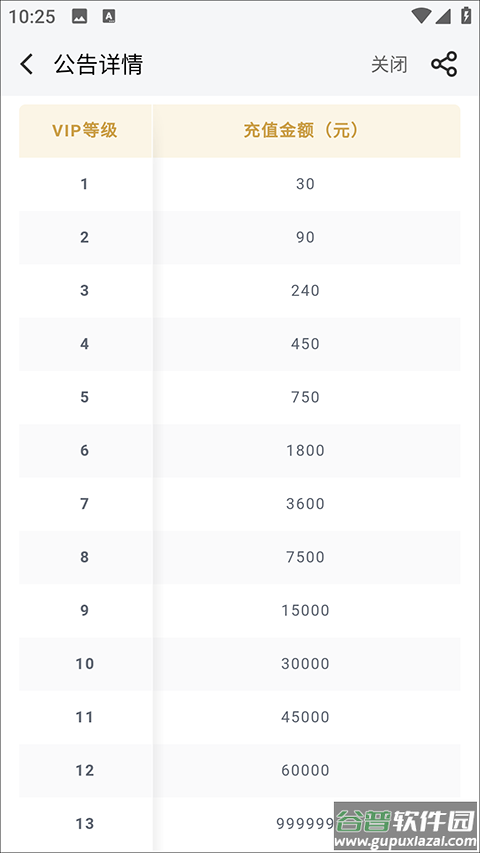The height and width of the screenshot is (853, 480).
Task: Select VIP level 10 row label
Action: click(84, 664)
